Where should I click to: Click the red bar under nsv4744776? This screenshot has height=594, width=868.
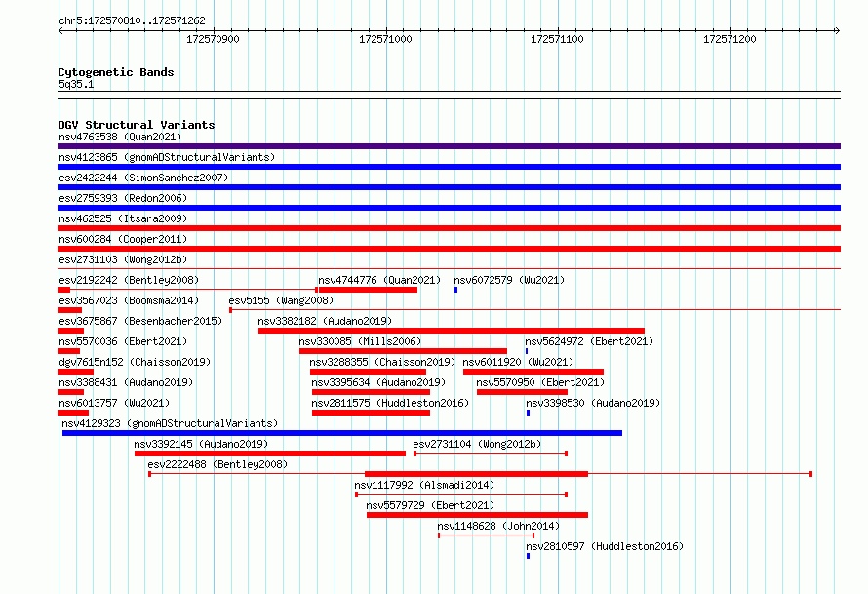[368, 290]
